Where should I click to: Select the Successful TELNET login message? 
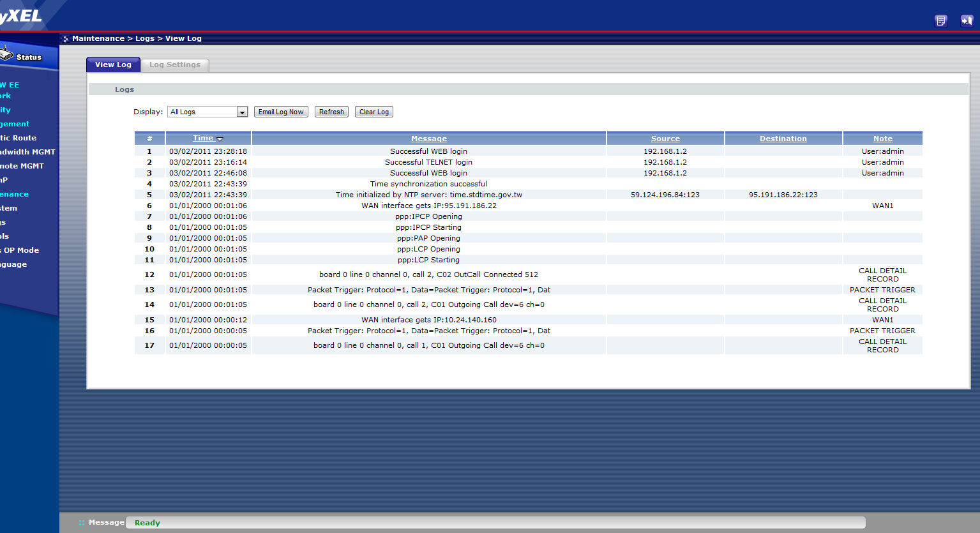click(x=428, y=162)
